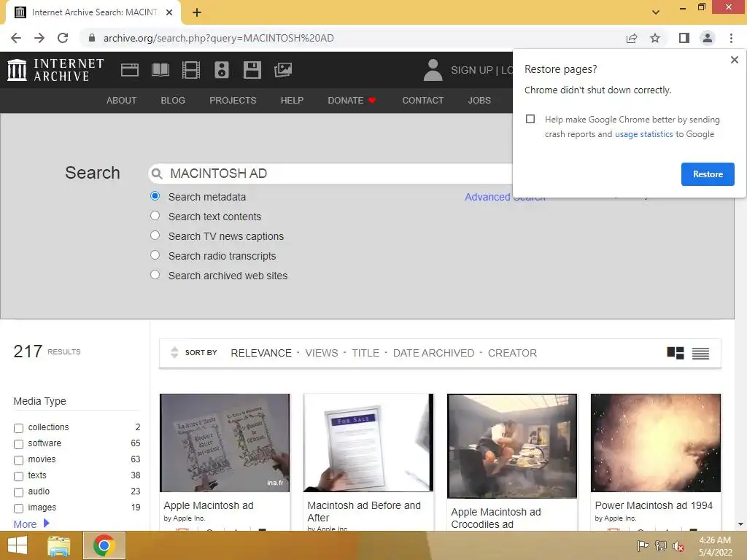The width and height of the screenshot is (747, 560).
Task: Open HELP menu item
Action: [292, 101]
